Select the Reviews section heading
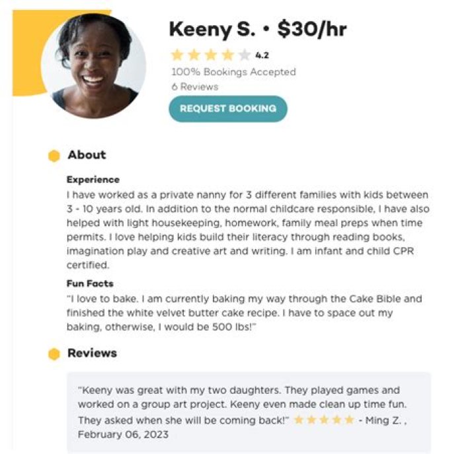The image size is (476, 454). click(92, 354)
